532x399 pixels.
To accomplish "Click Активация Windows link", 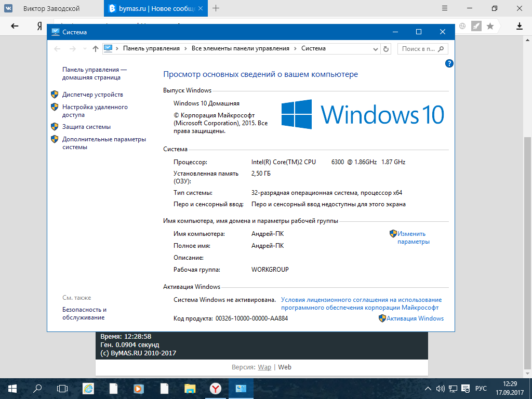I will [x=415, y=318].
